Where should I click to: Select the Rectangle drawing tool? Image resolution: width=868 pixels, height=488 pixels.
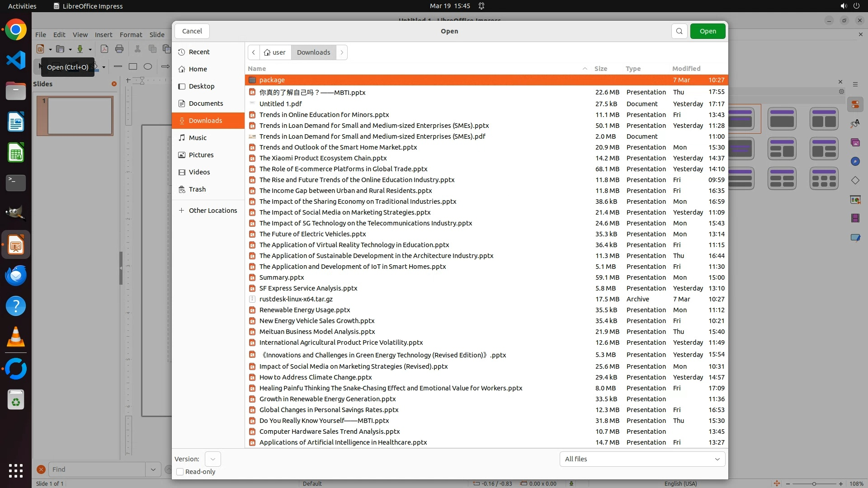click(x=133, y=66)
